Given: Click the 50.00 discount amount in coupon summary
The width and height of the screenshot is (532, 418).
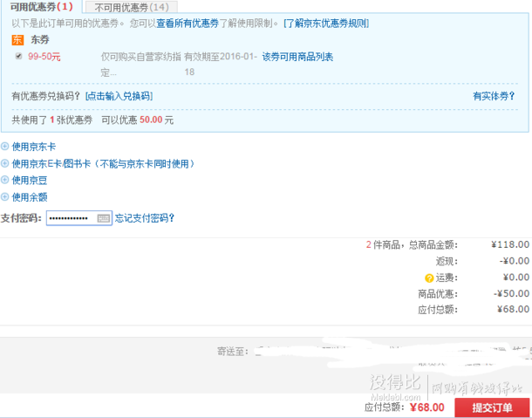Looking at the screenshot, I should pos(151,120).
